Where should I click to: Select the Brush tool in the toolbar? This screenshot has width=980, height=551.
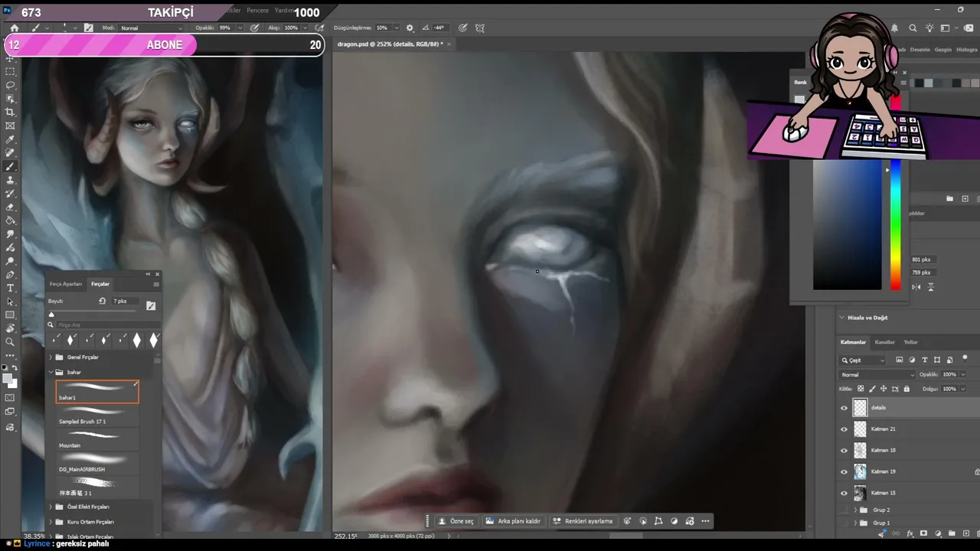pos(10,167)
